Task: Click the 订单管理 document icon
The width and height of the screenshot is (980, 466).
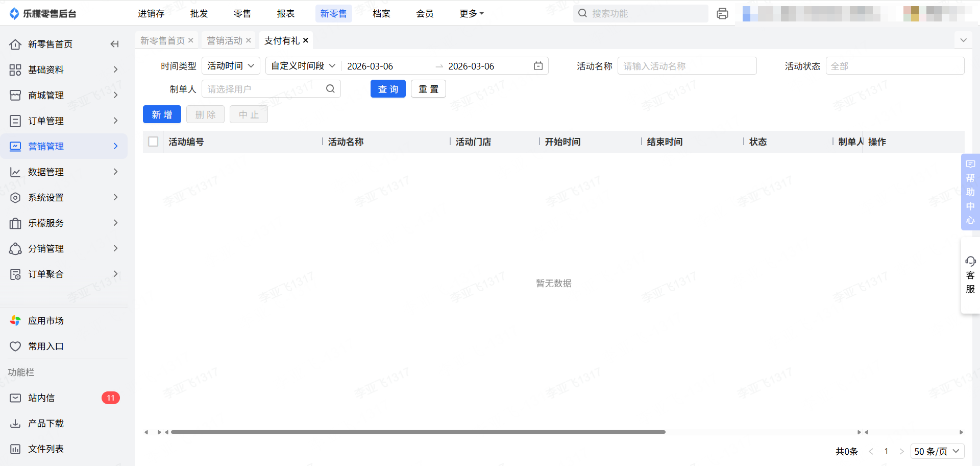Action: tap(15, 121)
